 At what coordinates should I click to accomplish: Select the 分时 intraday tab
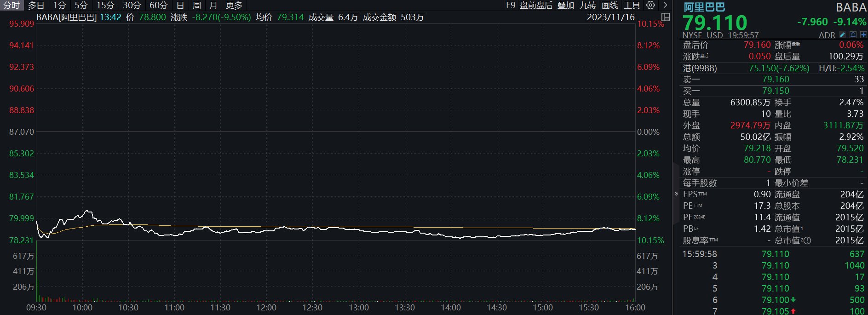point(11,6)
